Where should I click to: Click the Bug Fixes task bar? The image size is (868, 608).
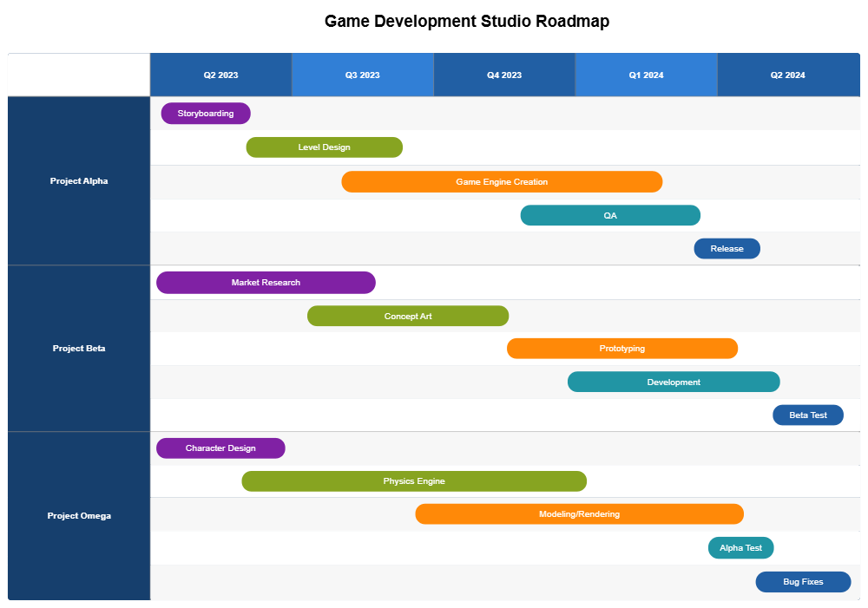803,581
